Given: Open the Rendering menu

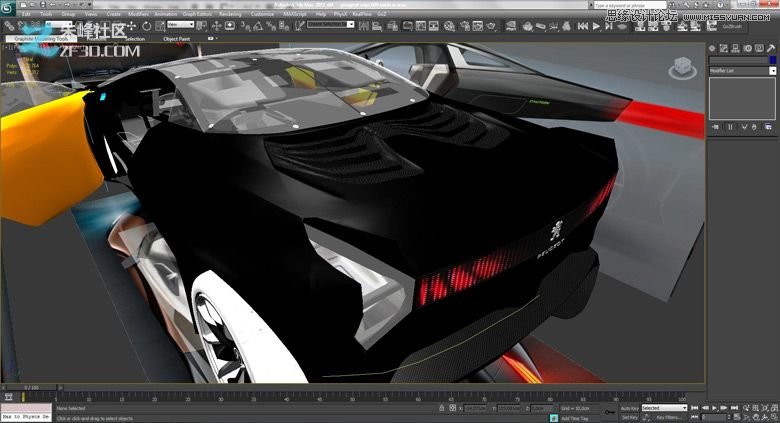Looking at the screenshot, I should point(230,14).
